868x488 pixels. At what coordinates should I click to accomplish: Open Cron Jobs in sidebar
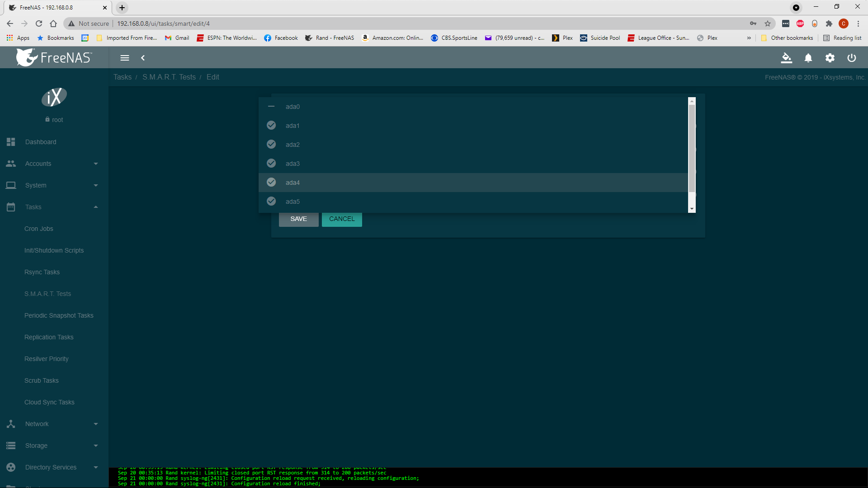(39, 229)
